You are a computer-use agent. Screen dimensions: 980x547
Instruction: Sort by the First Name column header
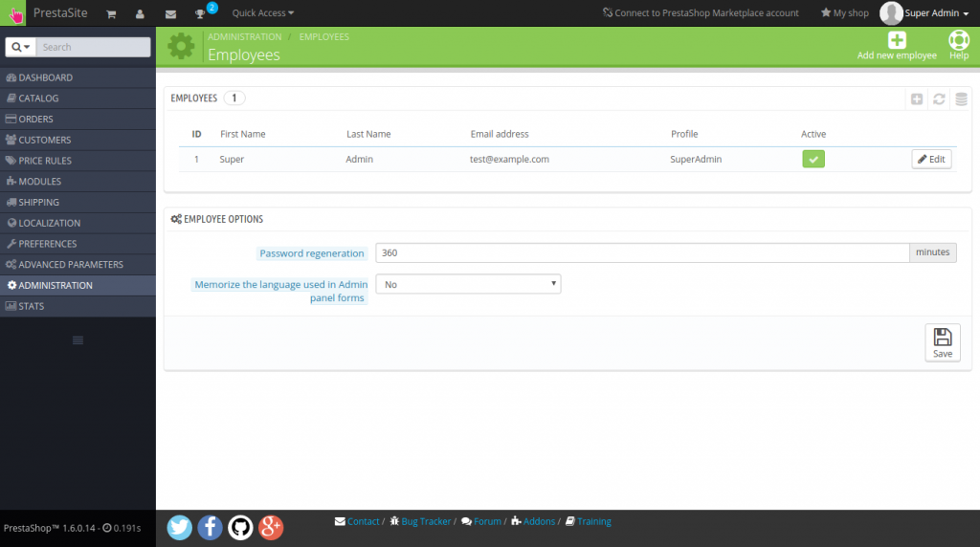click(242, 134)
